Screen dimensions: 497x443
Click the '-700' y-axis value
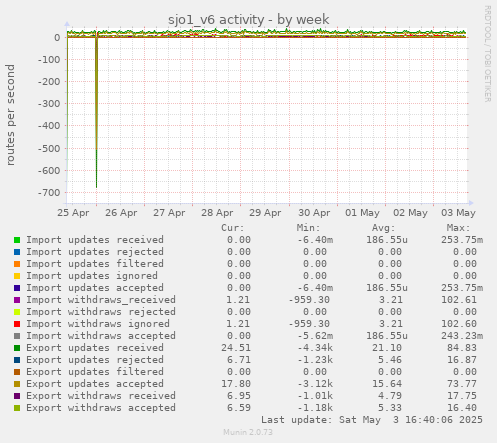(x=49, y=193)
